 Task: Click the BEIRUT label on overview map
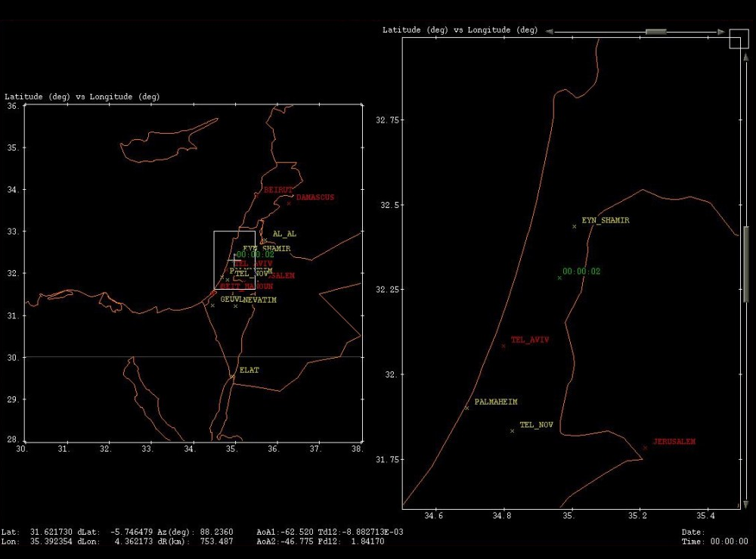278,190
